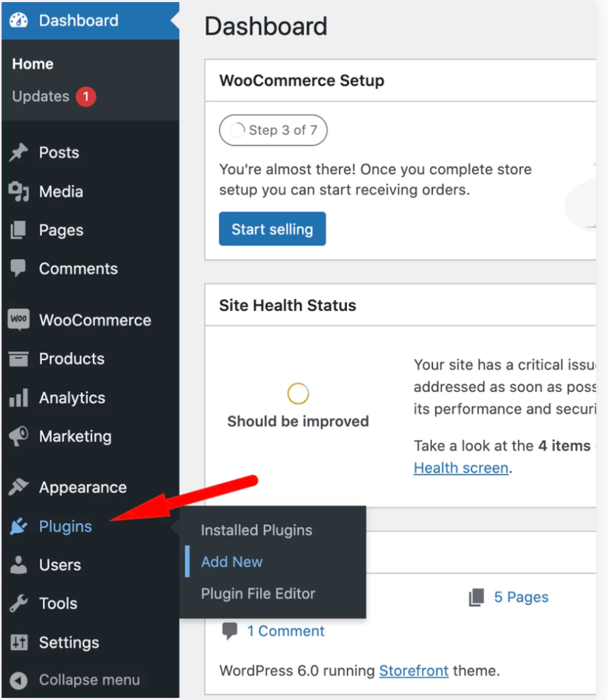Click the Site Health Status widget heading
Screen dimensions: 608x700
[x=288, y=306]
